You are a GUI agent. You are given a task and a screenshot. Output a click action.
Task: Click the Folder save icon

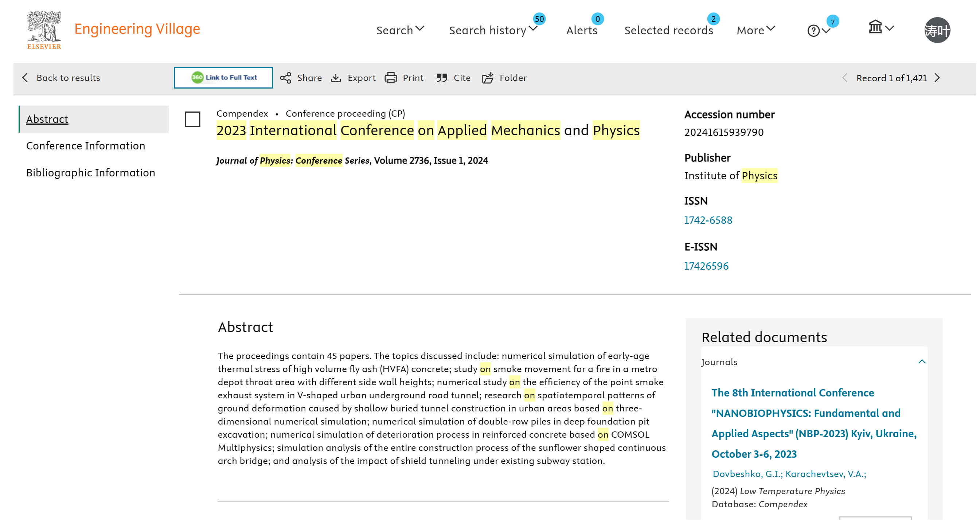[488, 78]
